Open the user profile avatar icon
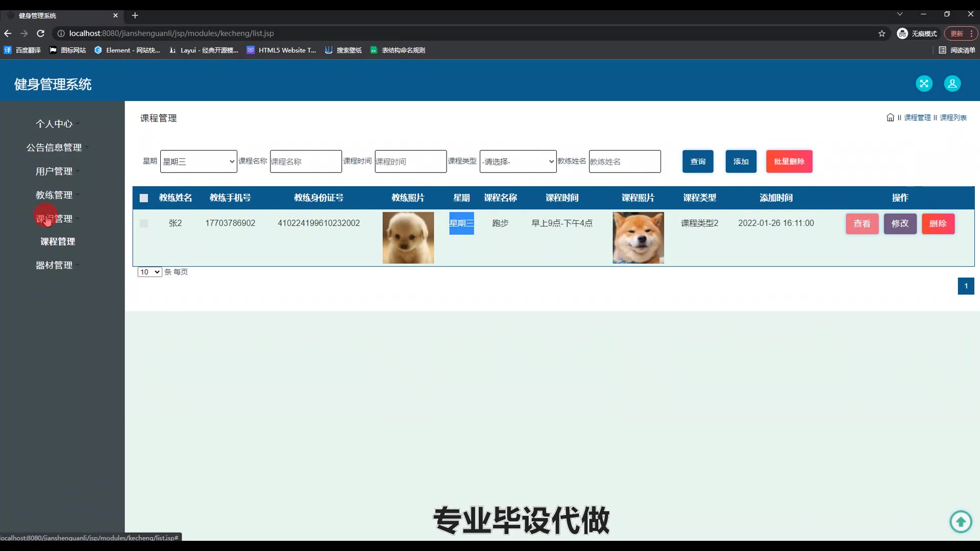980x551 pixels. (x=952, y=84)
